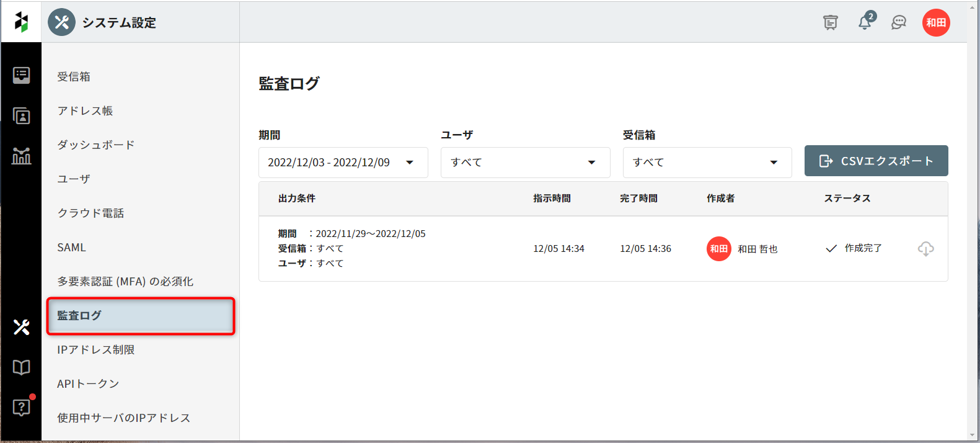Download the completed audit log file
Viewport: 980px width, 443px height.
[925, 249]
